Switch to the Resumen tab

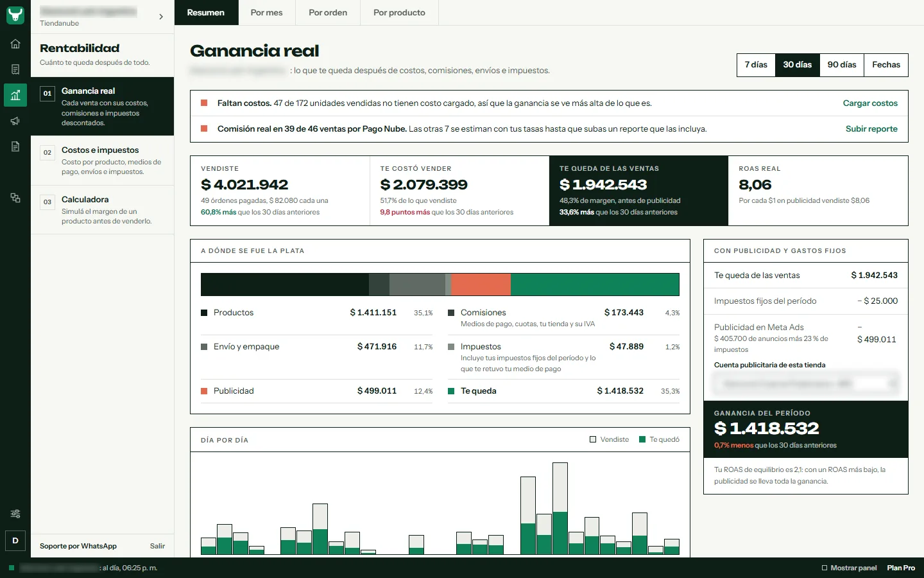(x=206, y=13)
